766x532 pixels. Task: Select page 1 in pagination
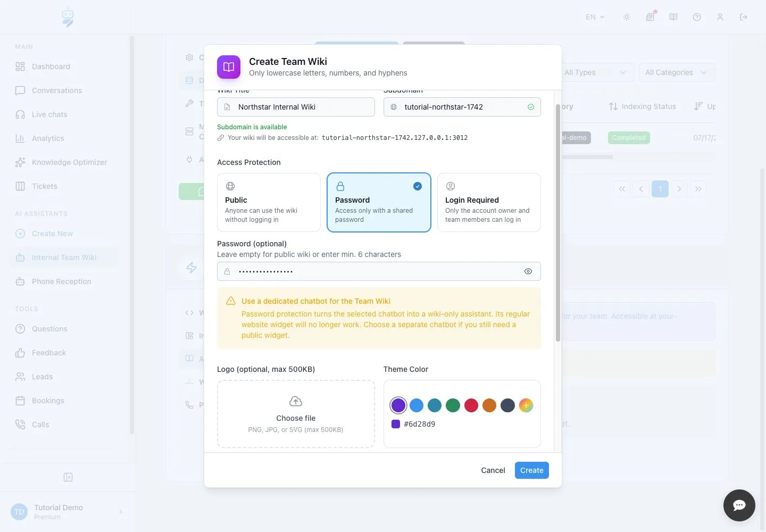tap(660, 189)
